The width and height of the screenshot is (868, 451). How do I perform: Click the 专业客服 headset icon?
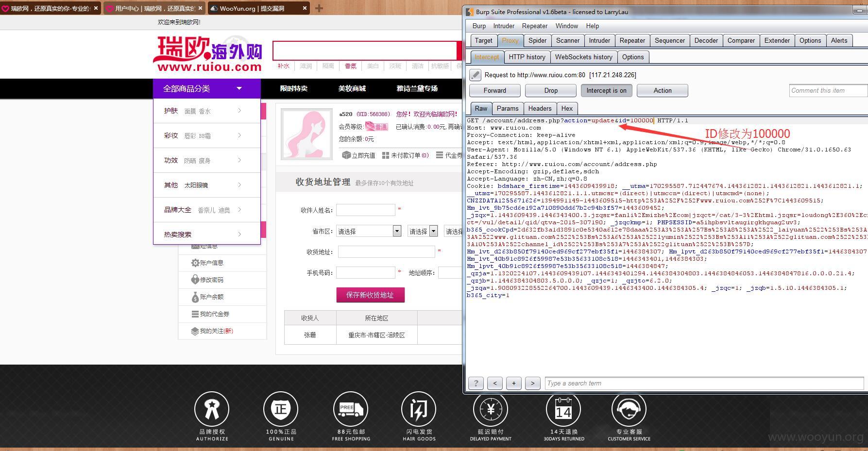point(629,409)
